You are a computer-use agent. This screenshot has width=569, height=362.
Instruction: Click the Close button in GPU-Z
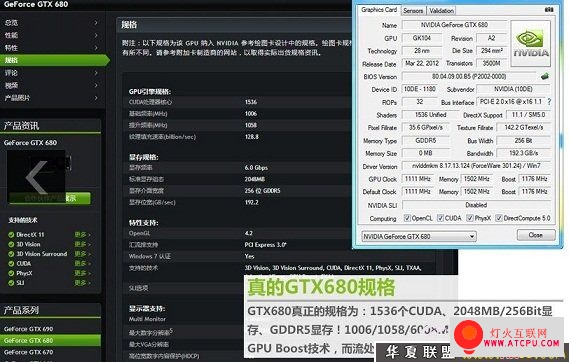pyautogui.click(x=536, y=235)
